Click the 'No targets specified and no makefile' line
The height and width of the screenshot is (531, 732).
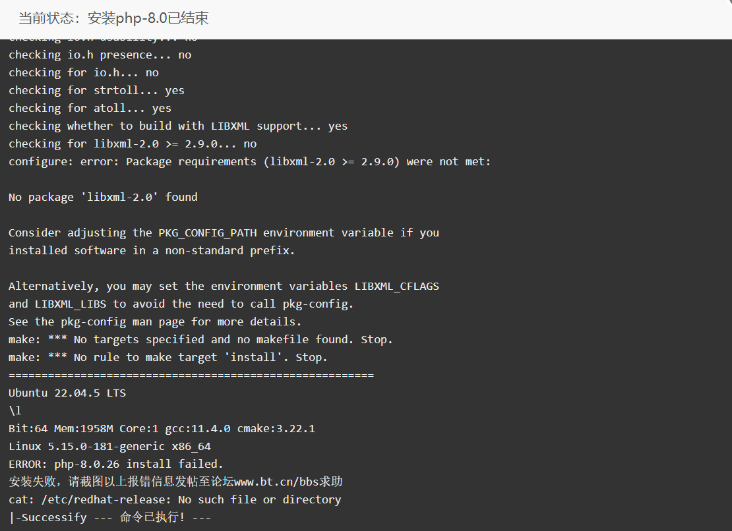point(200,340)
